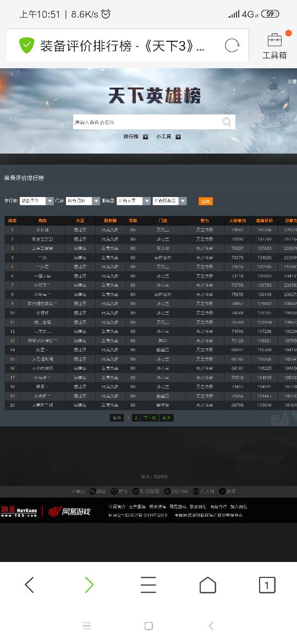Click equipment score 134020
The image size is (297, 644).
[264, 258]
